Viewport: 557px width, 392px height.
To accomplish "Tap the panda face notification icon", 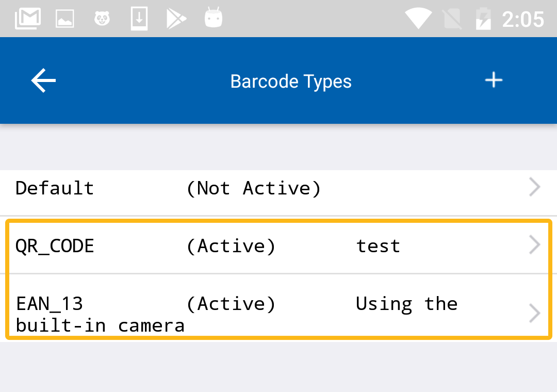I will [x=102, y=19].
